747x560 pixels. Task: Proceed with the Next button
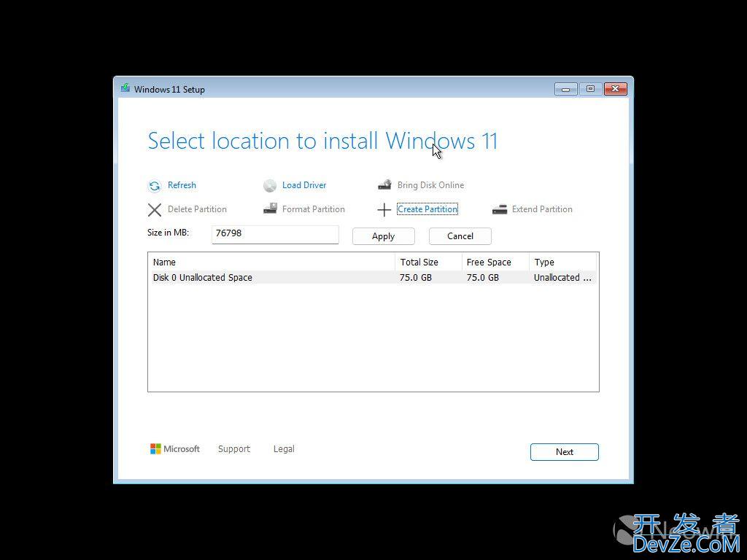(x=564, y=452)
